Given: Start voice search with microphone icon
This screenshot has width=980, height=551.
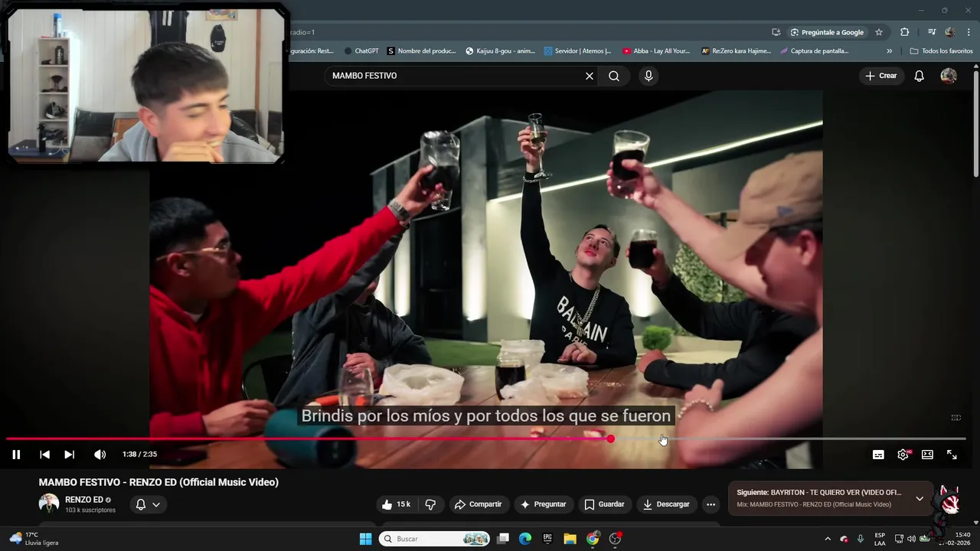Looking at the screenshot, I should pyautogui.click(x=648, y=76).
